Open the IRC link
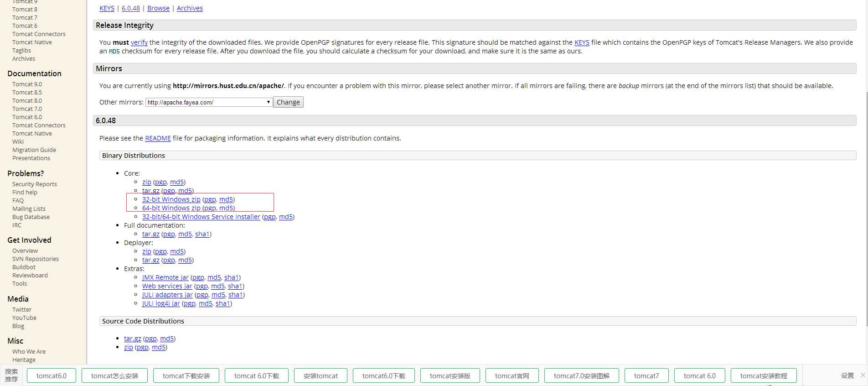The width and height of the screenshot is (868, 386). pyautogui.click(x=17, y=225)
